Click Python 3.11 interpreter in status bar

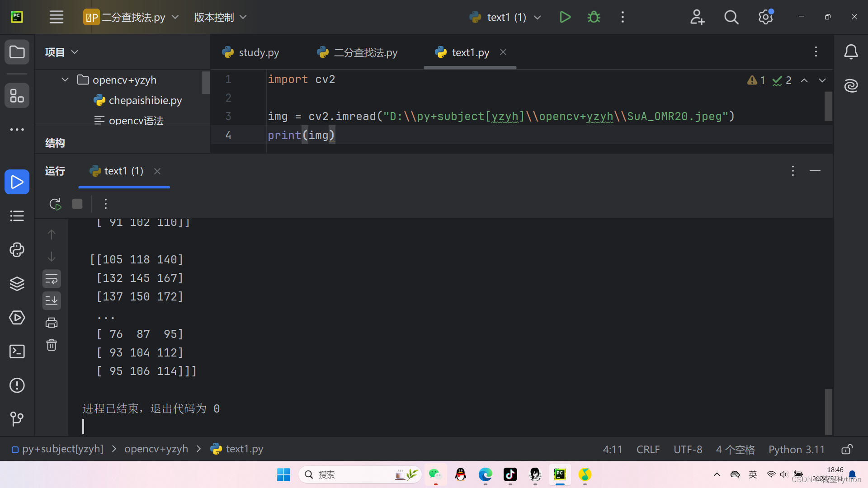[796, 449]
